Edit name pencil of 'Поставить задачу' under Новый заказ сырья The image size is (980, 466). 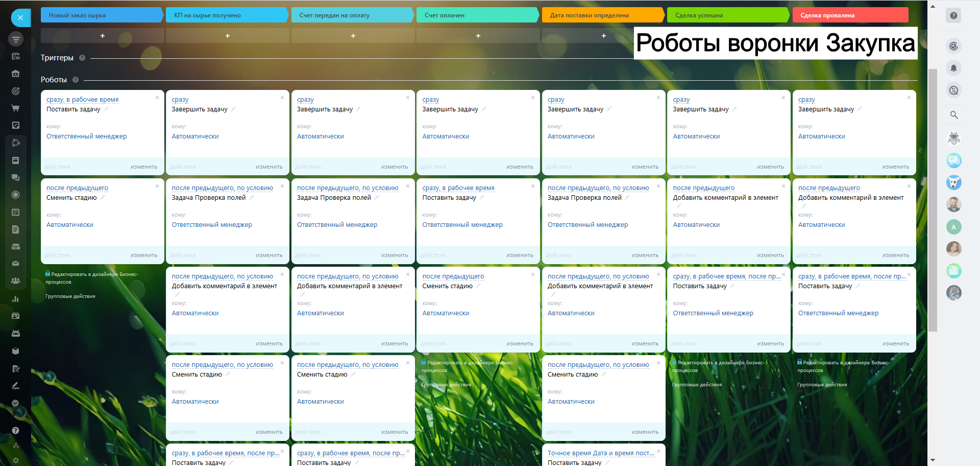[x=106, y=109]
